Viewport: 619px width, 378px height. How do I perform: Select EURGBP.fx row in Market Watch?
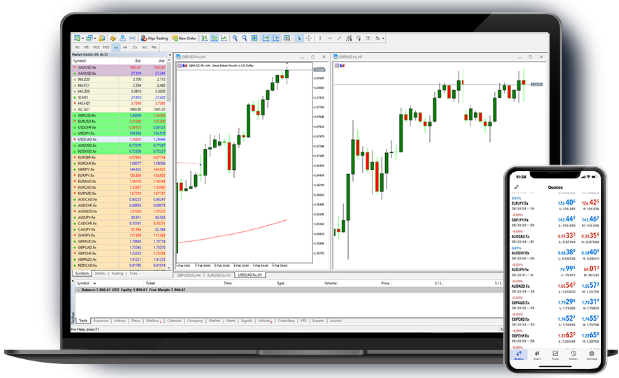(x=119, y=157)
